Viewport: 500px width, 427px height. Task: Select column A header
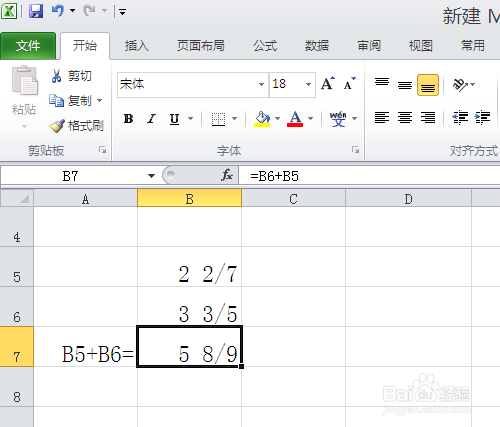86,199
